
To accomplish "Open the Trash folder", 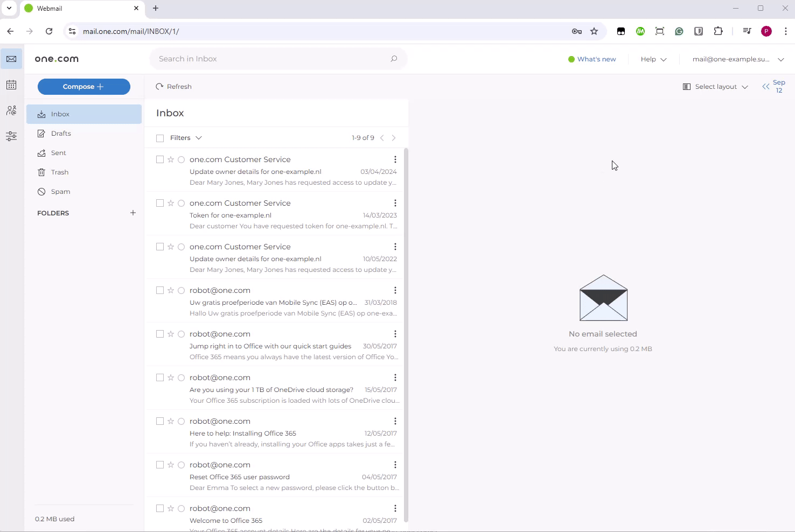I will pyautogui.click(x=59, y=172).
